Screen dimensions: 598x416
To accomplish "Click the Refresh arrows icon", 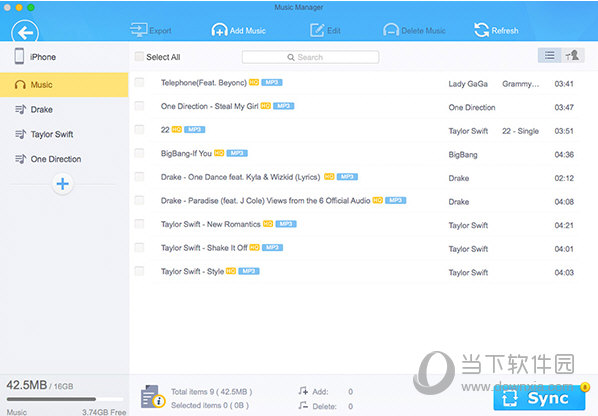I will coord(481,30).
